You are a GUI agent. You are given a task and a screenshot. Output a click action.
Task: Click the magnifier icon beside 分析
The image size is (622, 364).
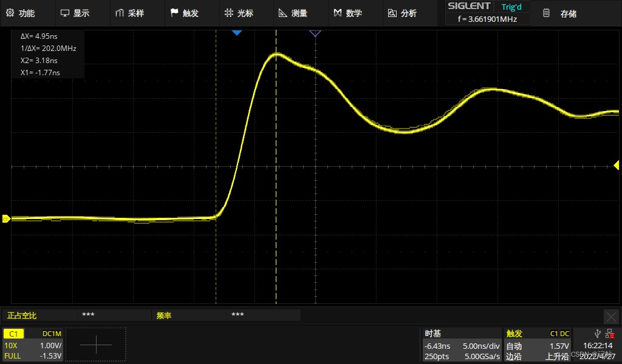click(392, 13)
